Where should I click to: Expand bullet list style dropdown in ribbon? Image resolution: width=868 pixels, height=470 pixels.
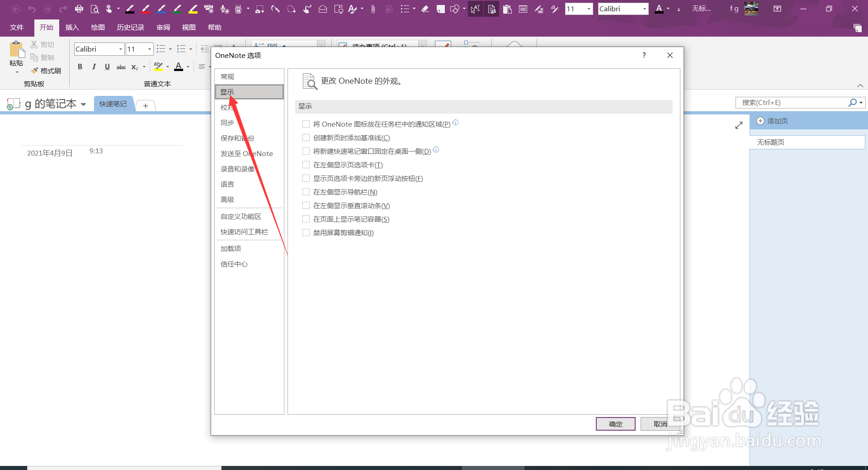click(x=170, y=49)
